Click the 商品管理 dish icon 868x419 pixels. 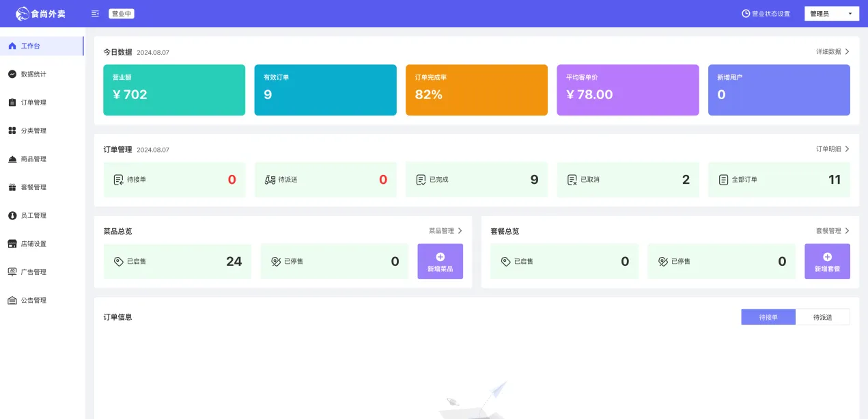coord(12,159)
